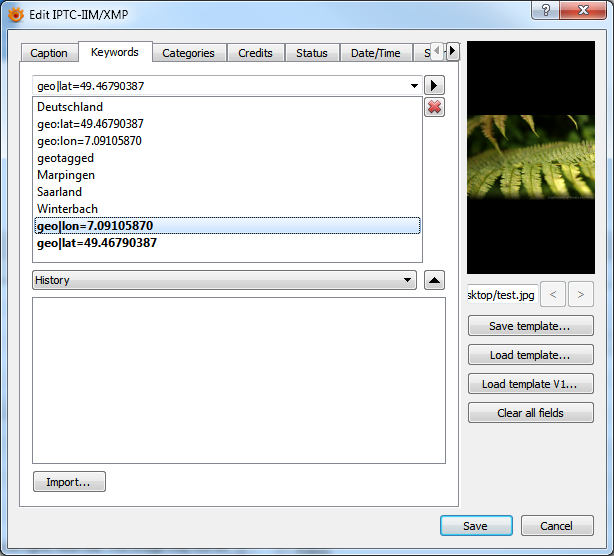Select keyword geo:lat=49.46790387
Viewport: 614px width, 556px height.
[x=227, y=124]
